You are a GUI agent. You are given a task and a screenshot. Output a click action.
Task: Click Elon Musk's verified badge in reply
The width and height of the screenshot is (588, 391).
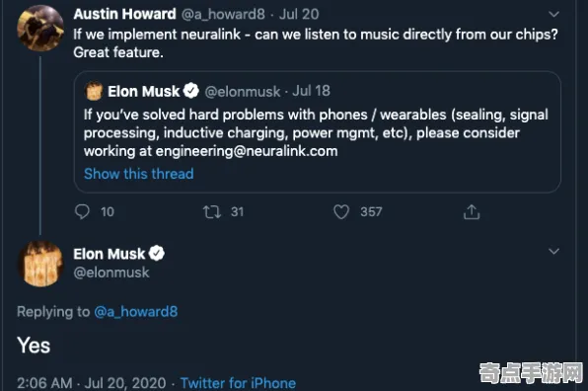coord(157,254)
